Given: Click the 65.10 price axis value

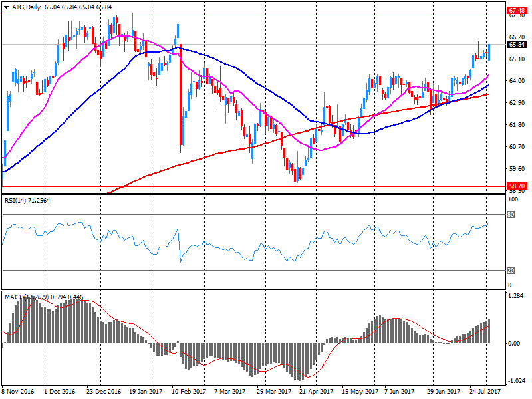Looking at the screenshot, I should (517, 59).
